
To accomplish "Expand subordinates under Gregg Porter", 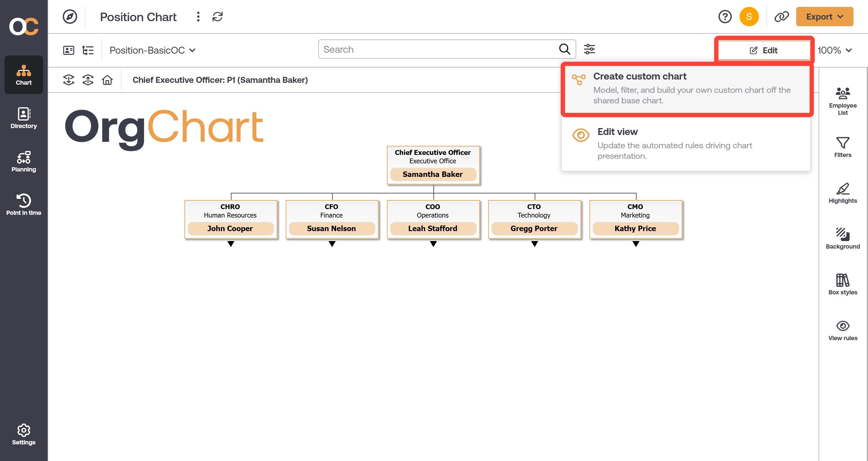I will pos(534,244).
